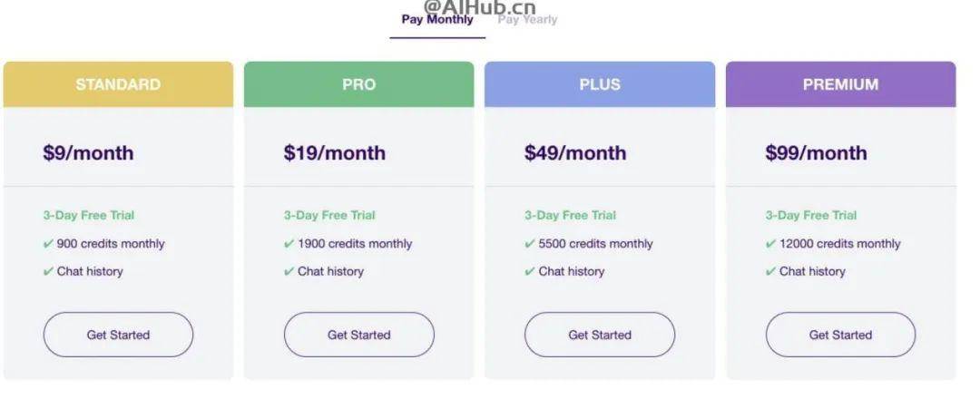Click 3-Day Free Trial text in Pro card

point(329,216)
